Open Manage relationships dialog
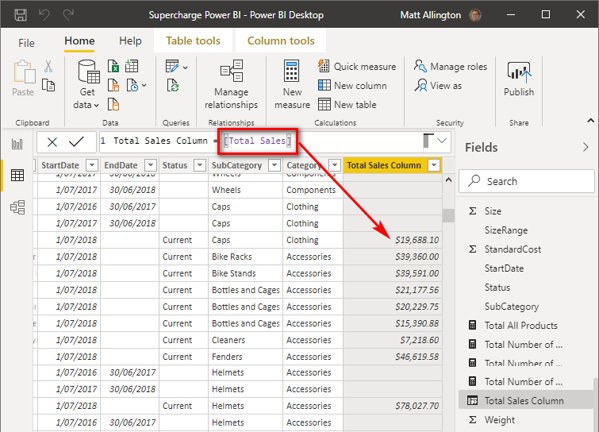 point(231,84)
